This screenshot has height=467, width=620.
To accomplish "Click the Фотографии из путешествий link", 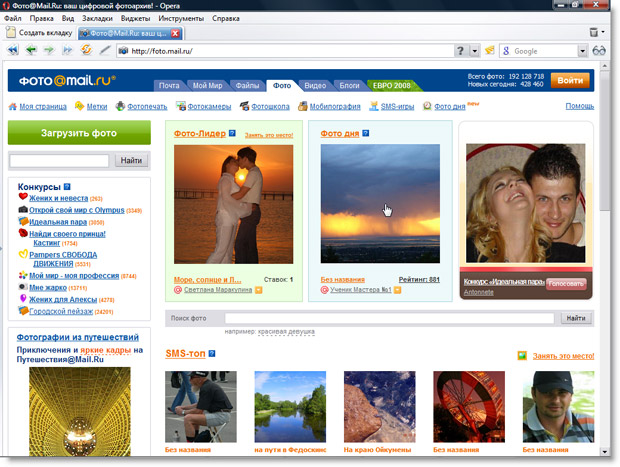I will pyautogui.click(x=78, y=337).
